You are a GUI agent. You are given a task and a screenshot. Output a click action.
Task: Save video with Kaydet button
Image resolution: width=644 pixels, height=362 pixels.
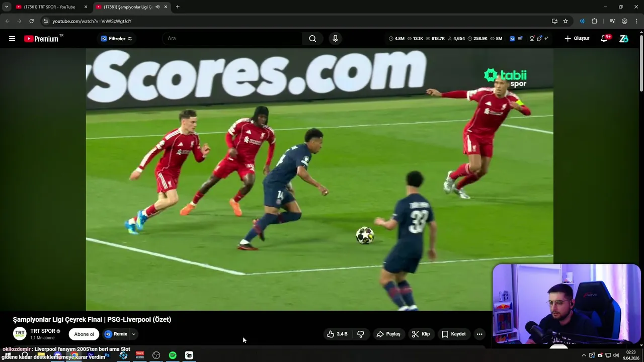[x=454, y=334]
